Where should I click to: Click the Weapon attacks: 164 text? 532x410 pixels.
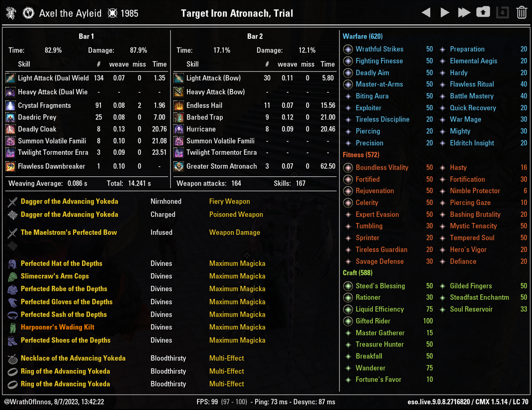(209, 183)
